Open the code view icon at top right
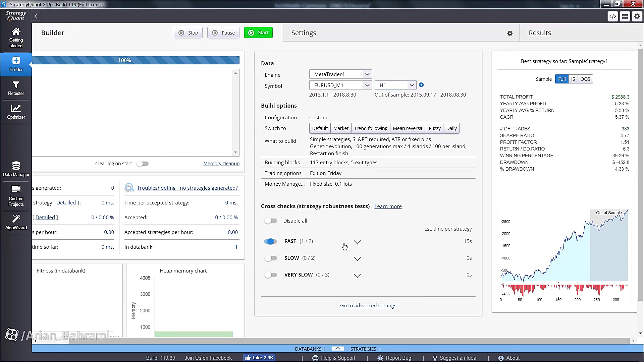The height and width of the screenshot is (362, 644). click(613, 16)
